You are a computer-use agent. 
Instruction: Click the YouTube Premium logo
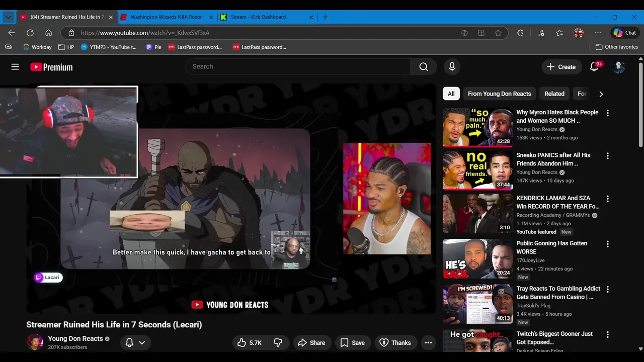pyautogui.click(x=51, y=67)
